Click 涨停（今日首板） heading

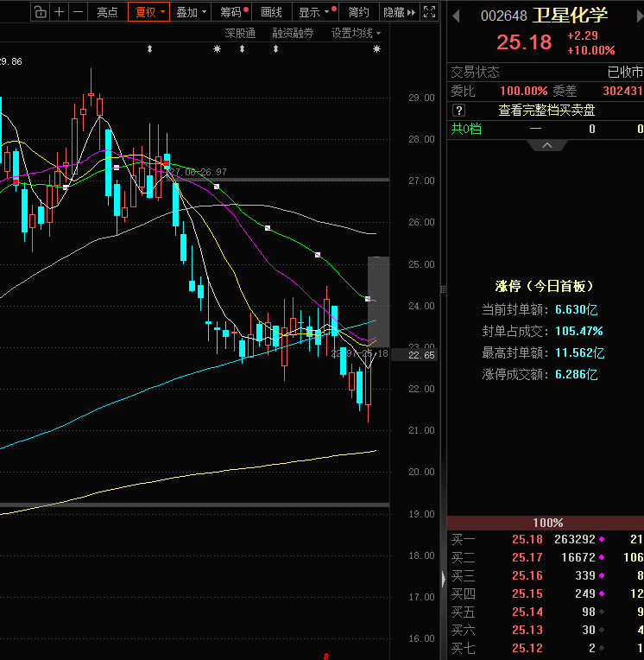point(545,286)
